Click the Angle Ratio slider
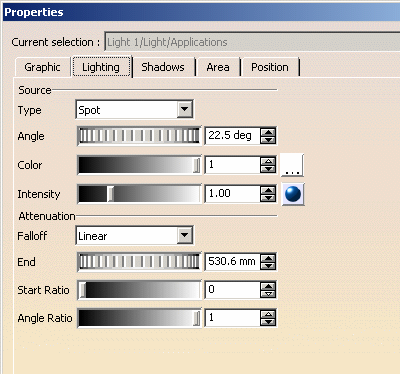 click(x=139, y=318)
